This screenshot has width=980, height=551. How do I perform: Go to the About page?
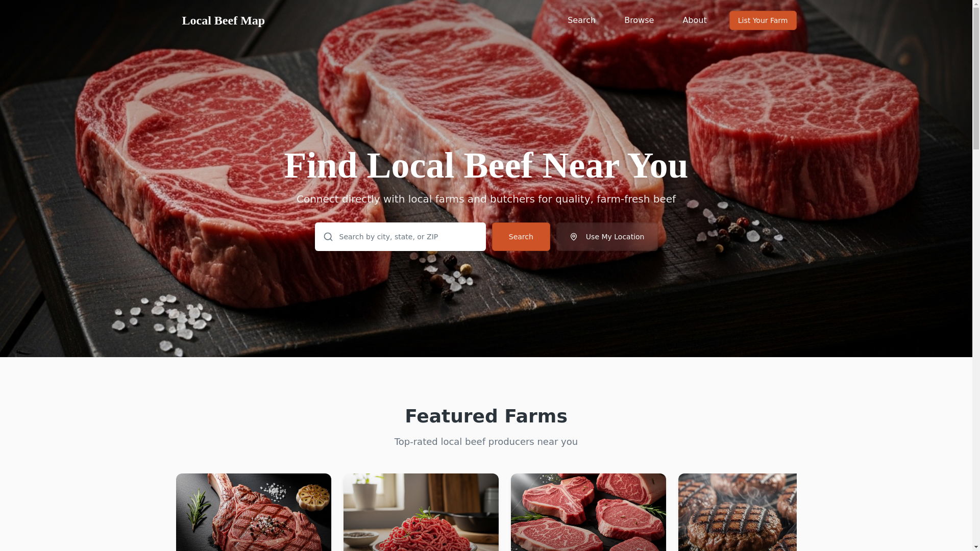(695, 20)
